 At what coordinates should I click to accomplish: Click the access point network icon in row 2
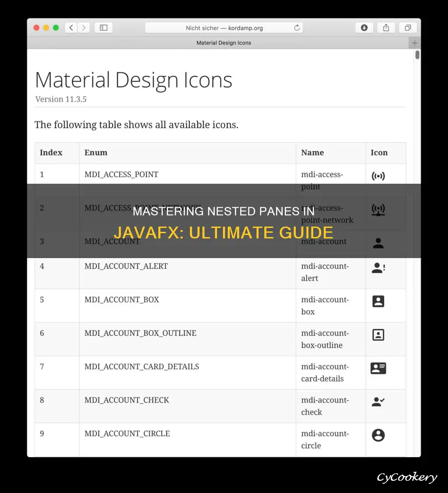378,210
